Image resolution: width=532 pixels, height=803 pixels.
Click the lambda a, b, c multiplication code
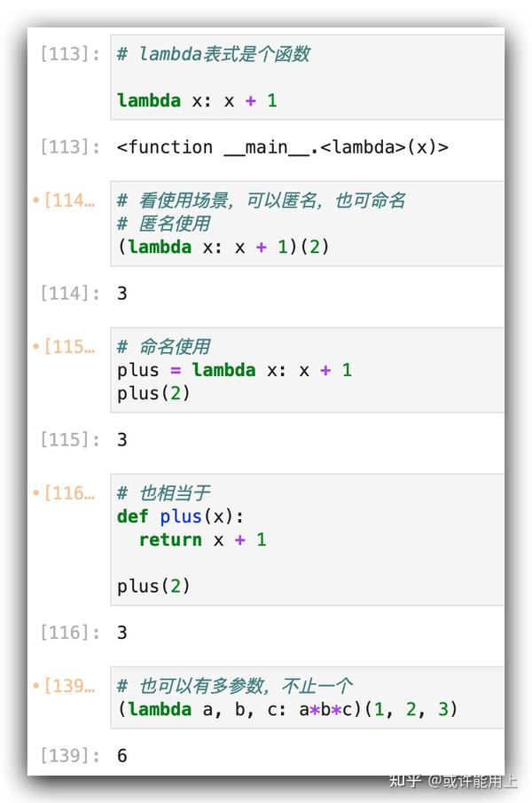pos(287,709)
